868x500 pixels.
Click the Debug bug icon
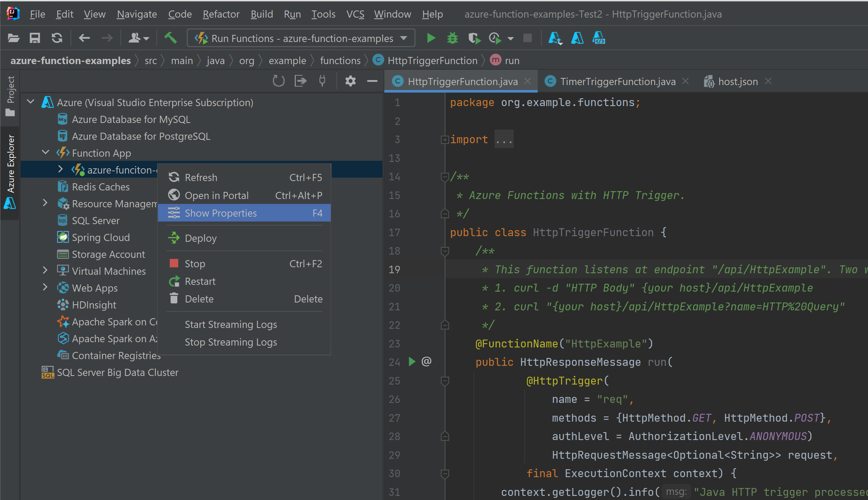[x=453, y=38]
